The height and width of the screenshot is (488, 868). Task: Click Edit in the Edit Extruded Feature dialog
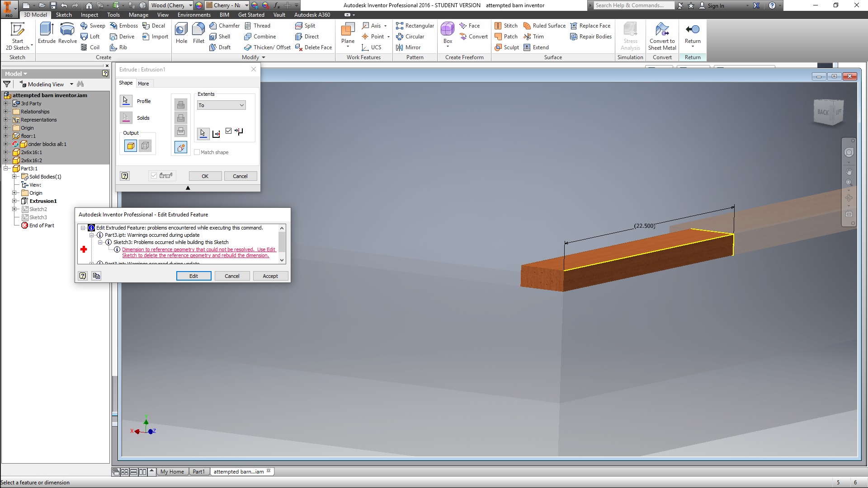click(x=193, y=276)
